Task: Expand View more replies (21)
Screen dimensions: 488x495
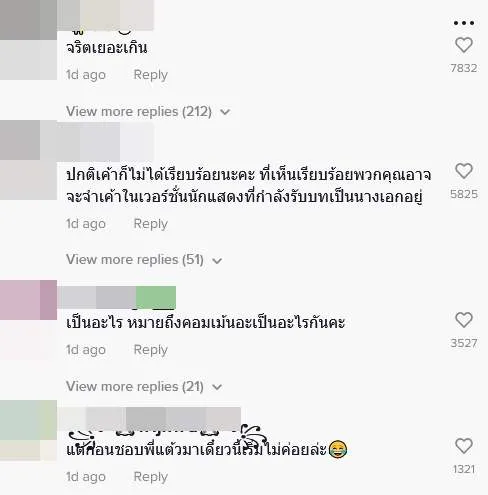Action: [144, 387]
